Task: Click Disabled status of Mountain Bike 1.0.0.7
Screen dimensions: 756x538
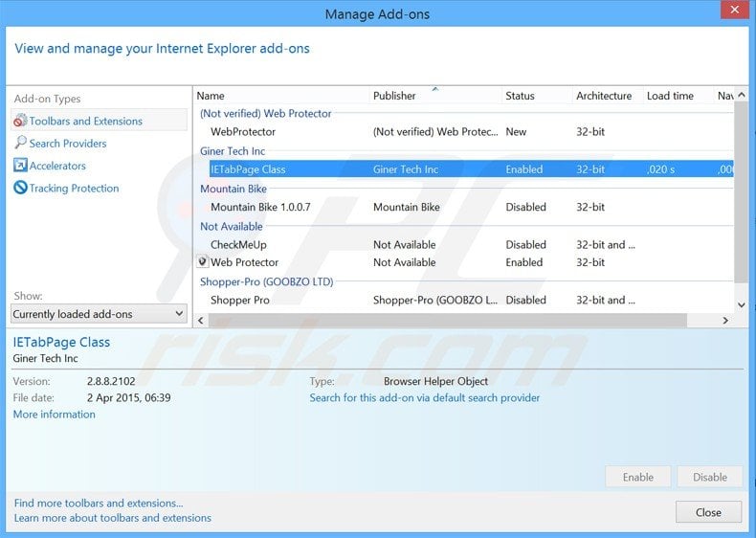Action: [x=525, y=207]
